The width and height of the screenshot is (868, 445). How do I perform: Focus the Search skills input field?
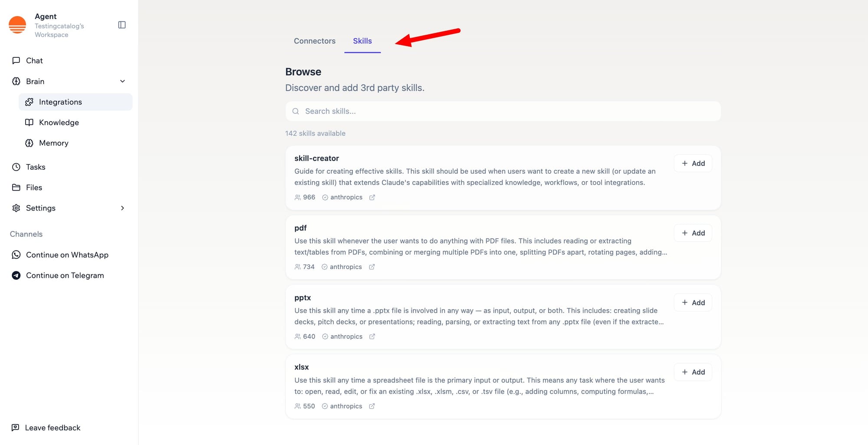point(503,111)
